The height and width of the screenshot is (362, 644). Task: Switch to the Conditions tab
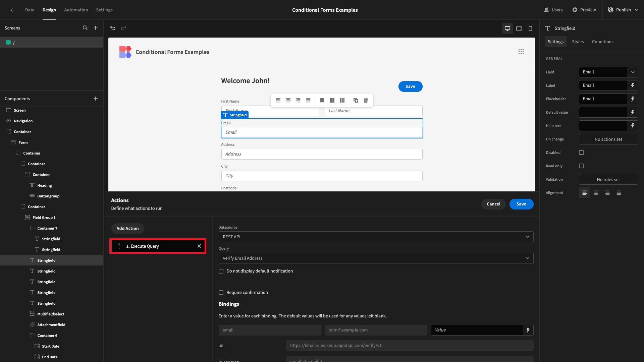(602, 42)
